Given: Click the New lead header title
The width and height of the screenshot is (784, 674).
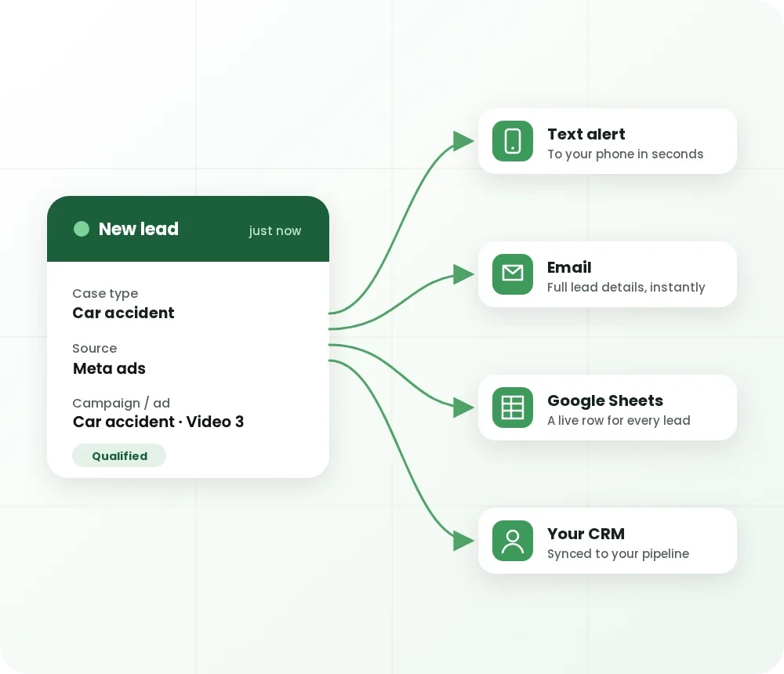Looking at the screenshot, I should (139, 229).
